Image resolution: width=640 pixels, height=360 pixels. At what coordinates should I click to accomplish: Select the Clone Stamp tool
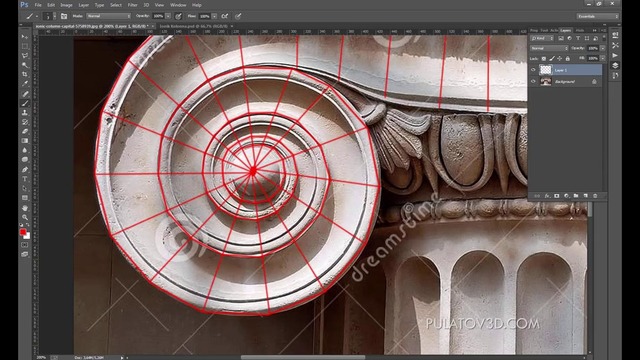[x=24, y=113]
